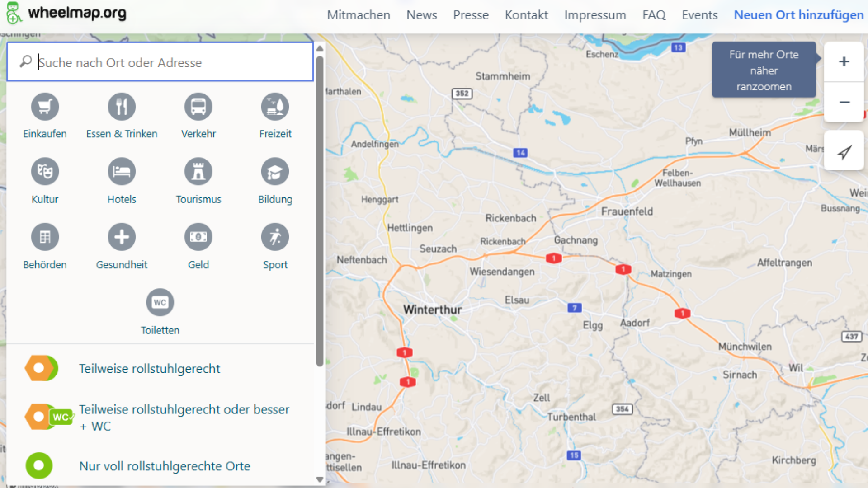Open the Impressum menu item

click(x=595, y=15)
